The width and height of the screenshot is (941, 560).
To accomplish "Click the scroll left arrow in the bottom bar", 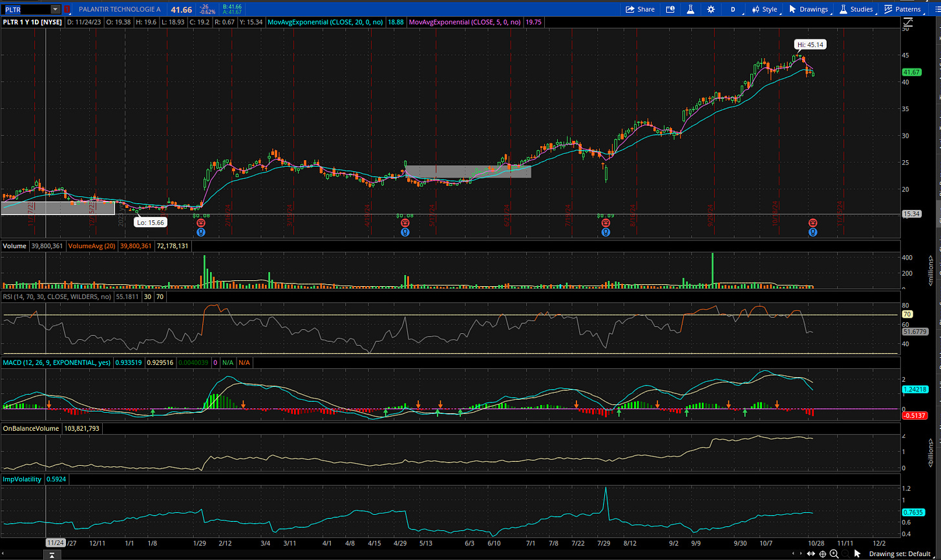I will point(794,554).
